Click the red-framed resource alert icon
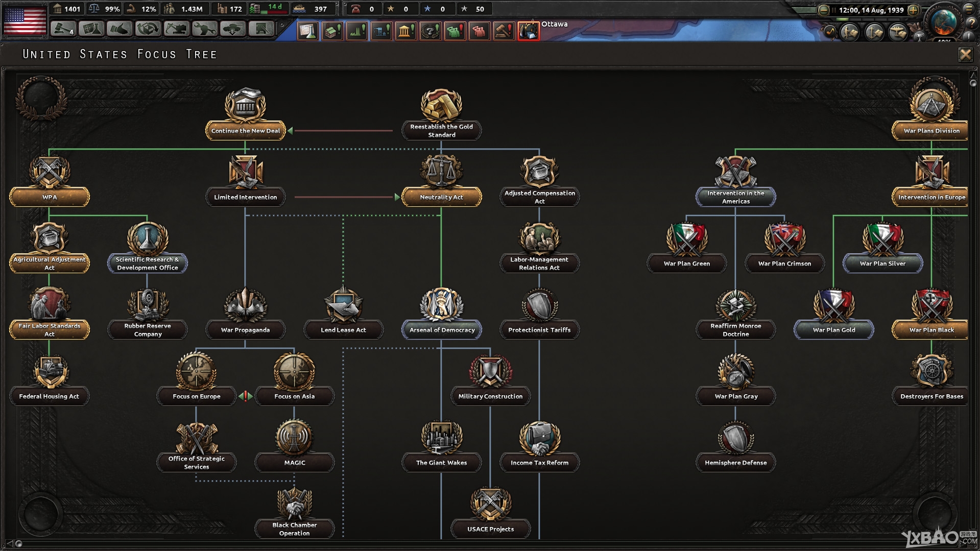Screen dimensions: 980x551 529,31
